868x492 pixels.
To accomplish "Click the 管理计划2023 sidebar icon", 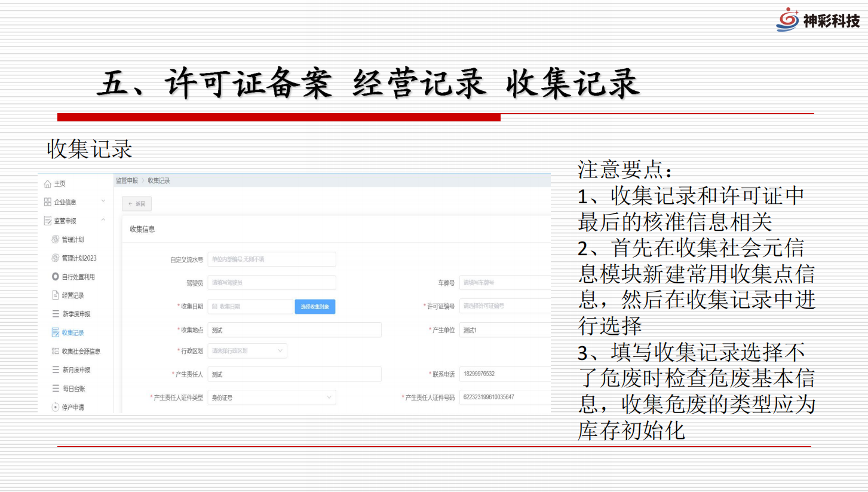I will (x=56, y=258).
